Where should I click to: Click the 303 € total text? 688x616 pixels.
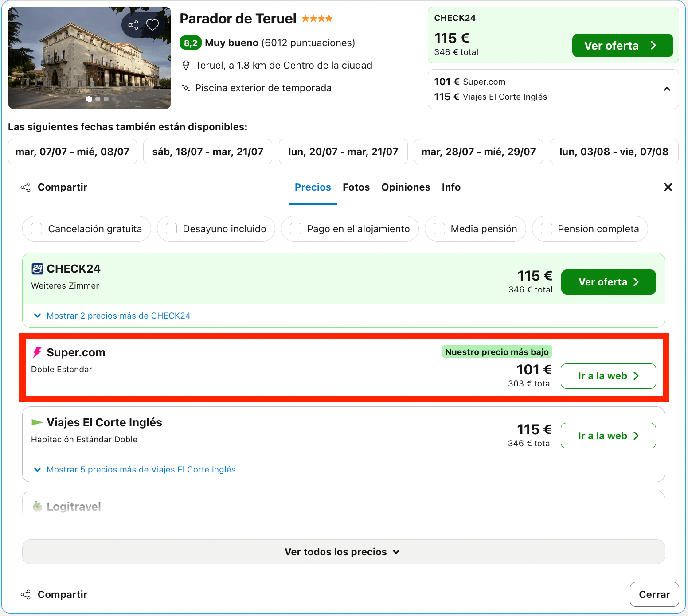coord(530,383)
